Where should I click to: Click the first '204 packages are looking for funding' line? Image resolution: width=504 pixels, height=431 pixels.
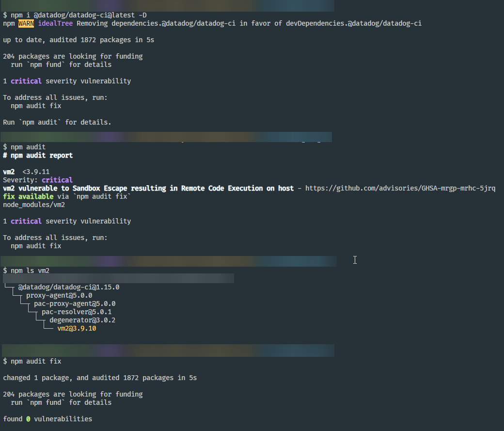[x=73, y=56]
